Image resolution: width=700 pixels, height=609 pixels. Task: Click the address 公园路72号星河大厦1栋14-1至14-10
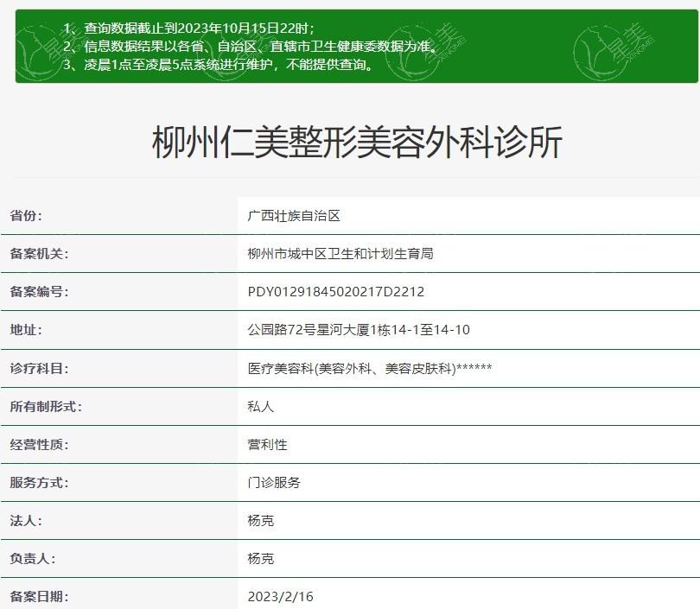click(x=358, y=330)
